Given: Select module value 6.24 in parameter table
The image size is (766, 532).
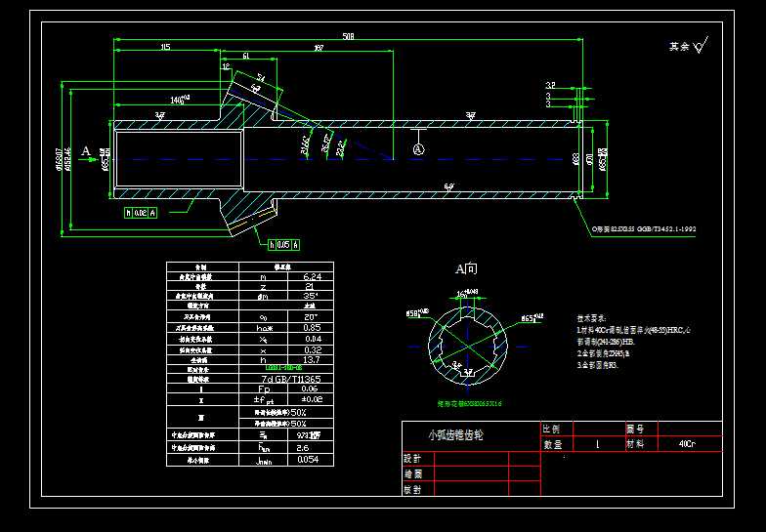Looking at the screenshot, I should (312, 277).
